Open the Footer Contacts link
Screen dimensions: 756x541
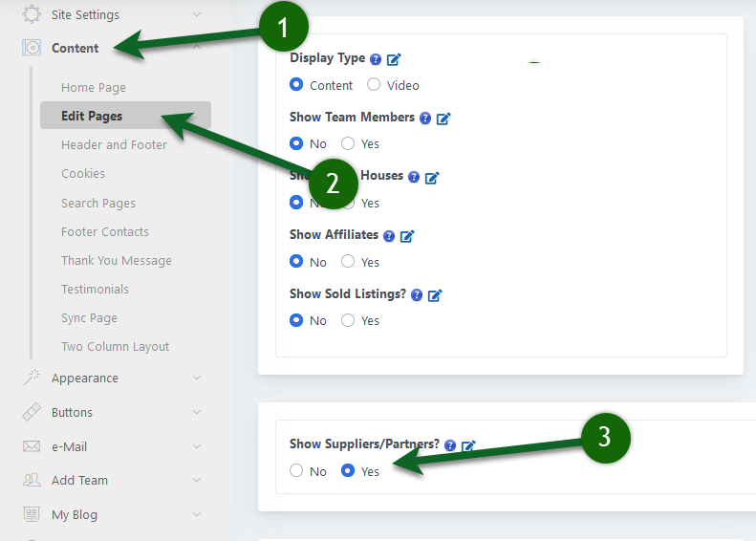point(105,232)
